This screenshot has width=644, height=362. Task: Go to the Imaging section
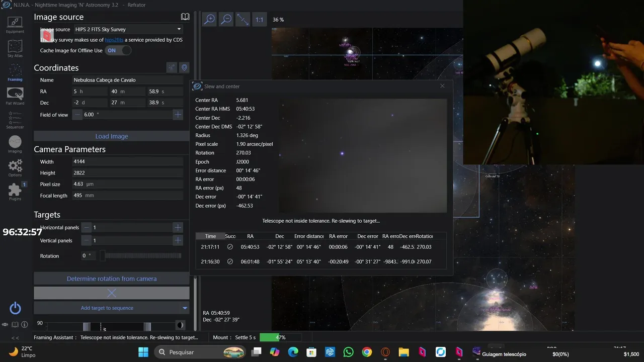pos(15,145)
